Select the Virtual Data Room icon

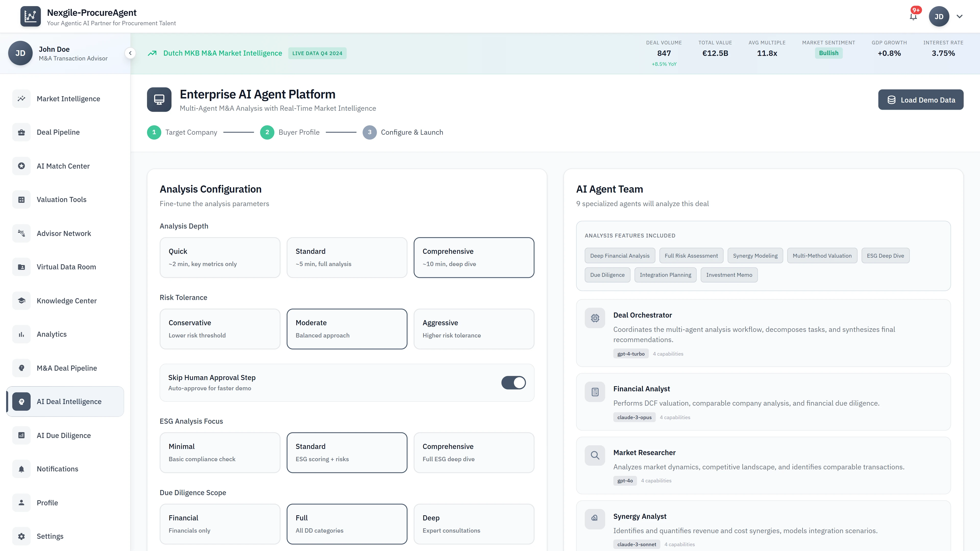pyautogui.click(x=21, y=267)
